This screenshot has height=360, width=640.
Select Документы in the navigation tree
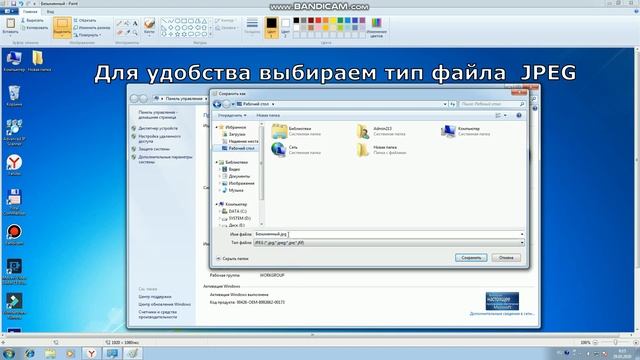point(236,176)
